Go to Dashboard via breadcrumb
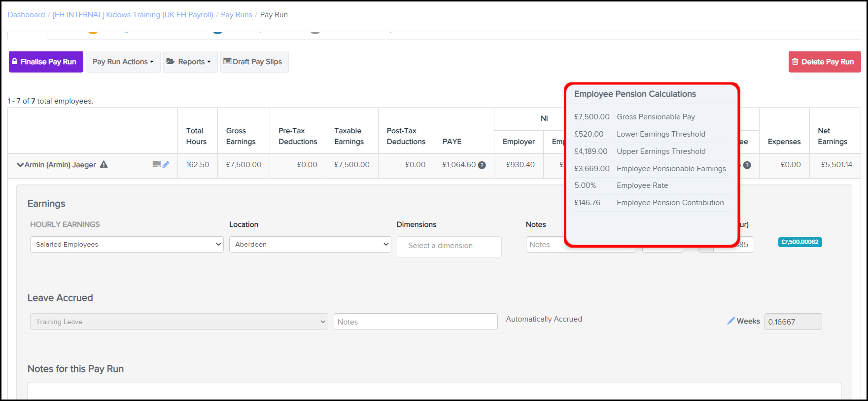 26,15
